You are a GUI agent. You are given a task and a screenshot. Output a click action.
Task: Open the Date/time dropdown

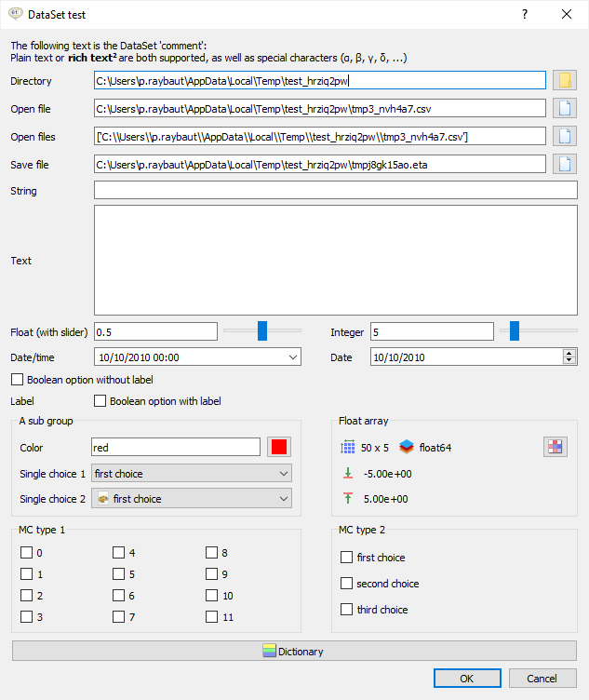293,357
